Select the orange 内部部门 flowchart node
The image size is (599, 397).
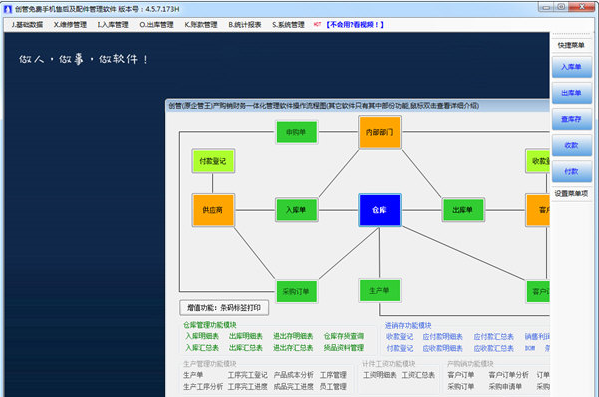pos(380,132)
